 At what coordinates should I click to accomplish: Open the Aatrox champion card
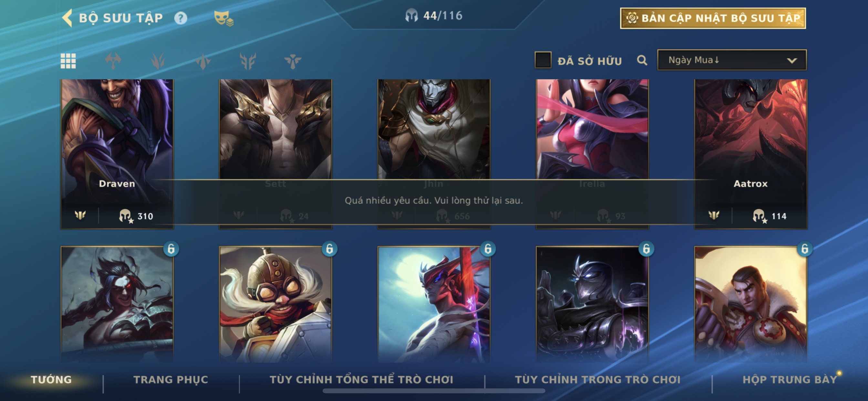pyautogui.click(x=751, y=154)
